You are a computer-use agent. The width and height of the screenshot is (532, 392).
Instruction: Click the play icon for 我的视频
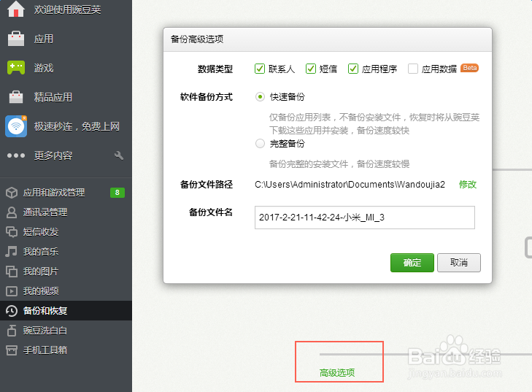12,291
